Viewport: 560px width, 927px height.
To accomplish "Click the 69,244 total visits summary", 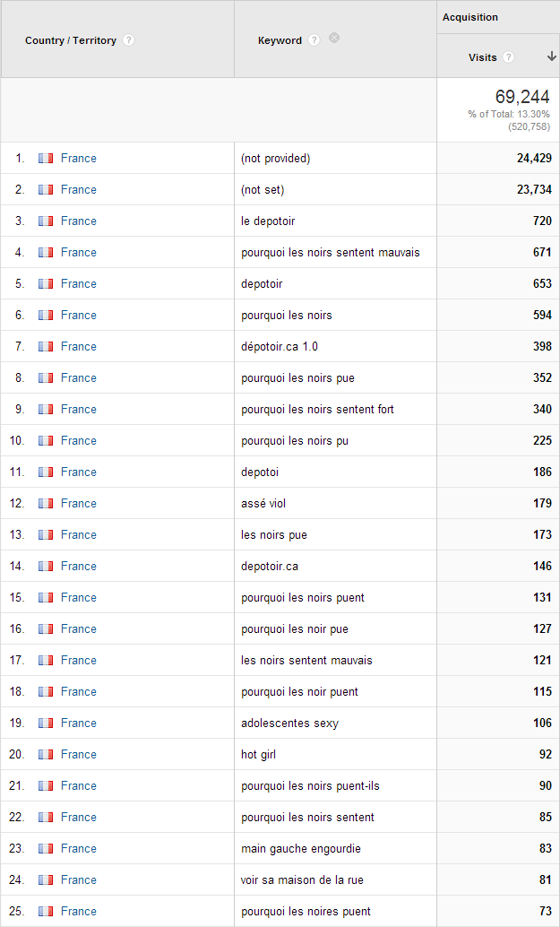I will pos(522,96).
